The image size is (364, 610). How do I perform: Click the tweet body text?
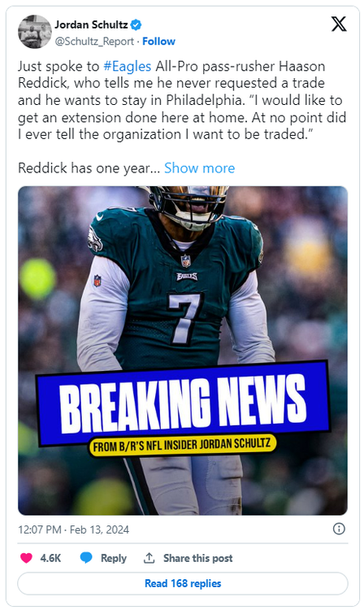(x=182, y=100)
